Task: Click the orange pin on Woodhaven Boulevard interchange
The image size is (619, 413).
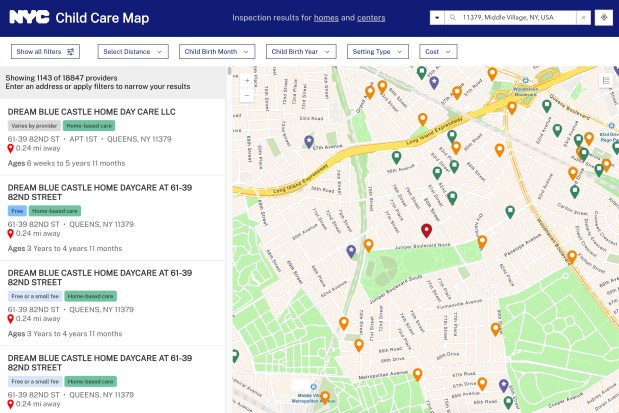Action: click(512, 107)
